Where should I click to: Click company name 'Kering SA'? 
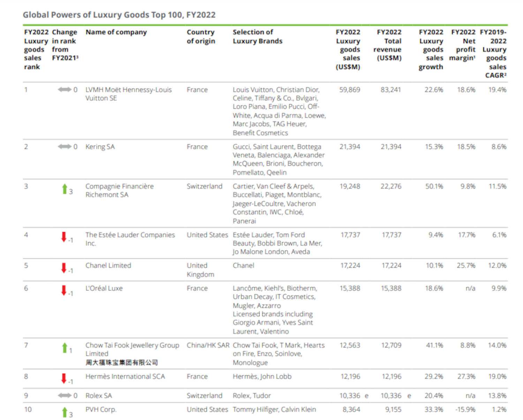(100, 147)
